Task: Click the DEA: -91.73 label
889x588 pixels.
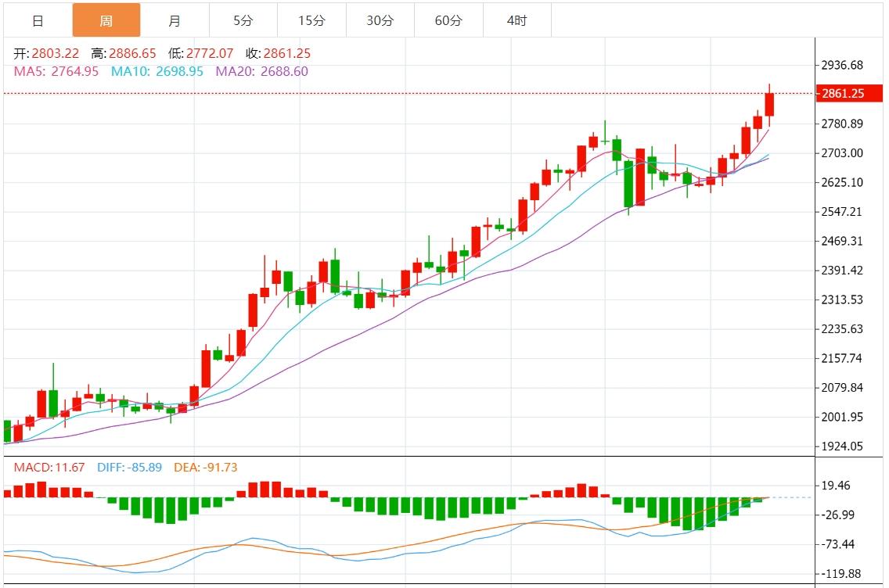Action: tap(203, 468)
